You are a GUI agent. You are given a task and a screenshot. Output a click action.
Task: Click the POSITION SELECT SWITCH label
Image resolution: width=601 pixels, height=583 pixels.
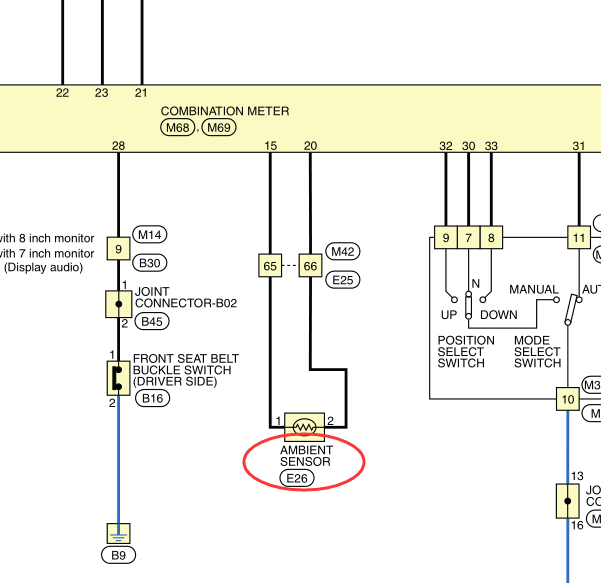466,351
